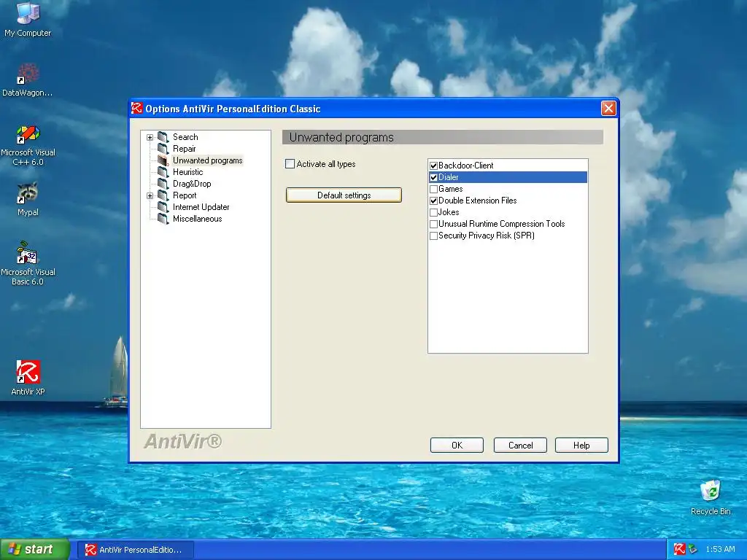Click the AntiVir icon in the dialog title bar

(x=136, y=109)
